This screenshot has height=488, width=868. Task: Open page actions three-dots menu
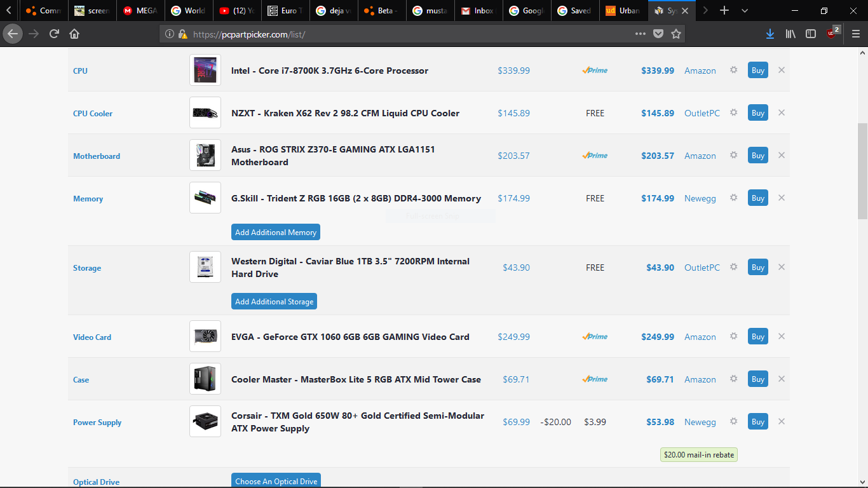(x=641, y=34)
